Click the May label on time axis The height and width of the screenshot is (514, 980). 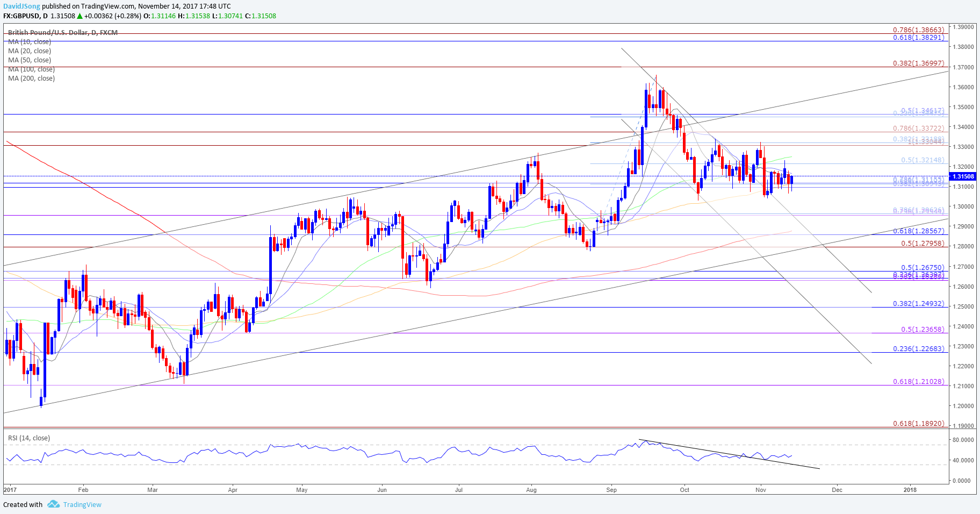[x=302, y=490]
